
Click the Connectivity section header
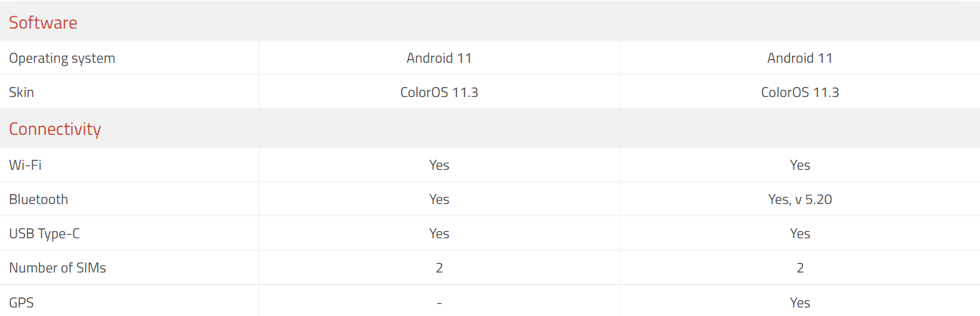point(55,129)
